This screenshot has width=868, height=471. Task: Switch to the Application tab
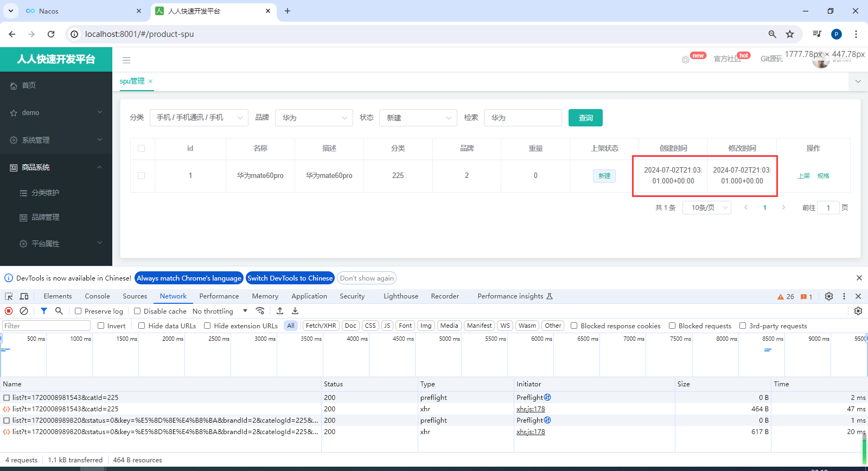(x=309, y=296)
